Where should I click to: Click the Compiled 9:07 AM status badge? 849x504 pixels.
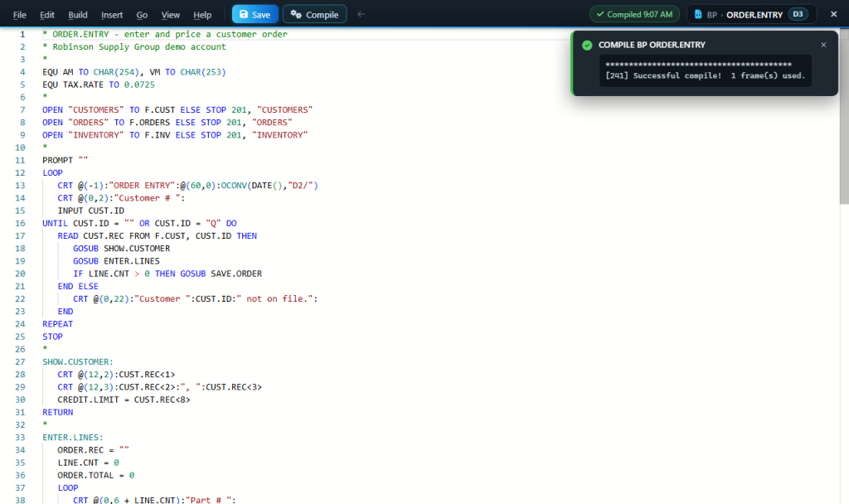(x=634, y=14)
